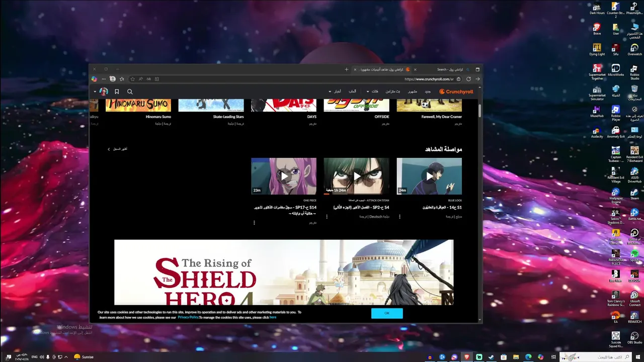Open a new browser tab with plus
This screenshot has width=644, height=362.
346,69
